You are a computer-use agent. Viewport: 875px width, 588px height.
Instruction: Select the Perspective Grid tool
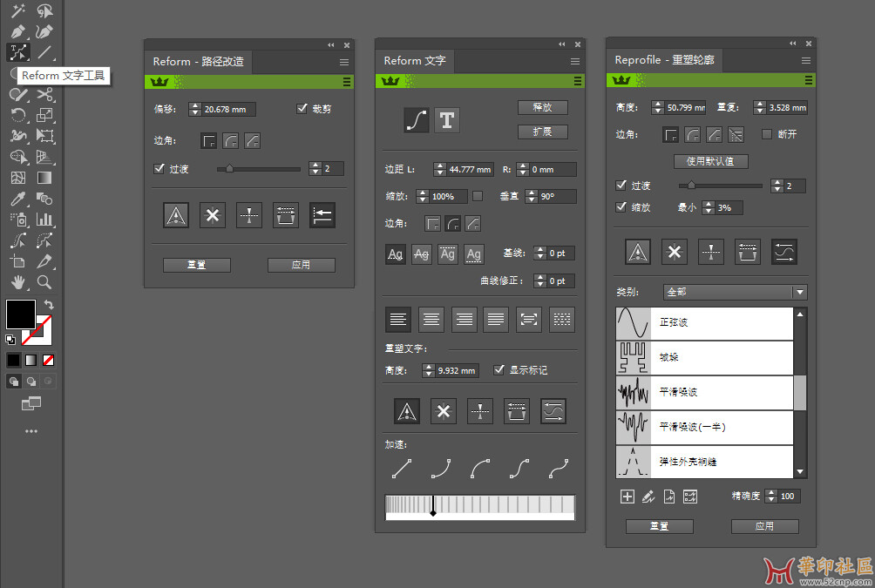pyautogui.click(x=44, y=157)
